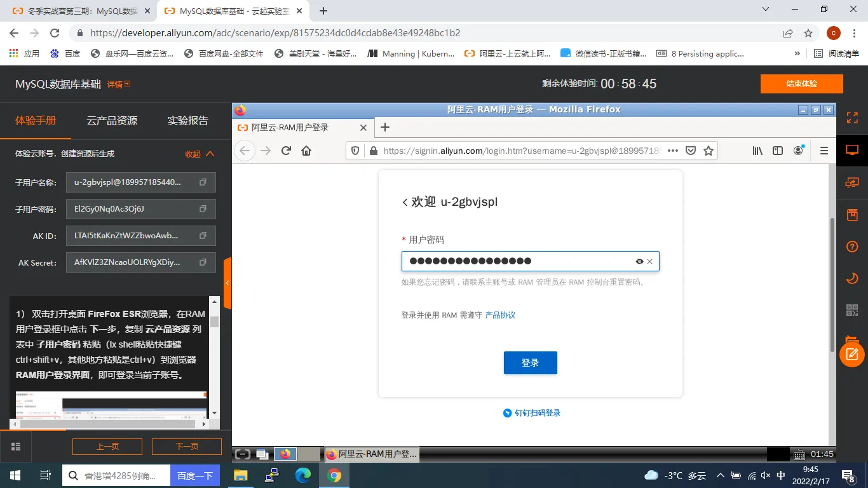Open the 产品协议 link
868x488 pixels.
click(x=500, y=315)
